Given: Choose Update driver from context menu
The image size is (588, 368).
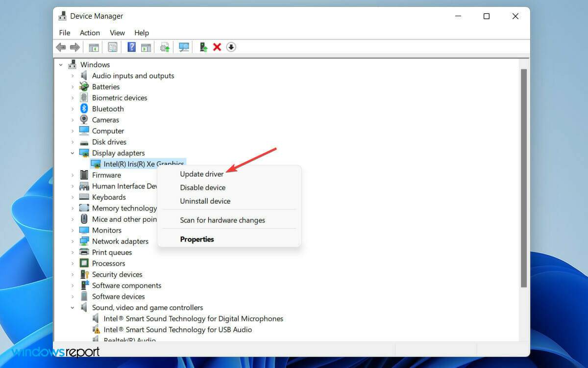Looking at the screenshot, I should point(201,174).
